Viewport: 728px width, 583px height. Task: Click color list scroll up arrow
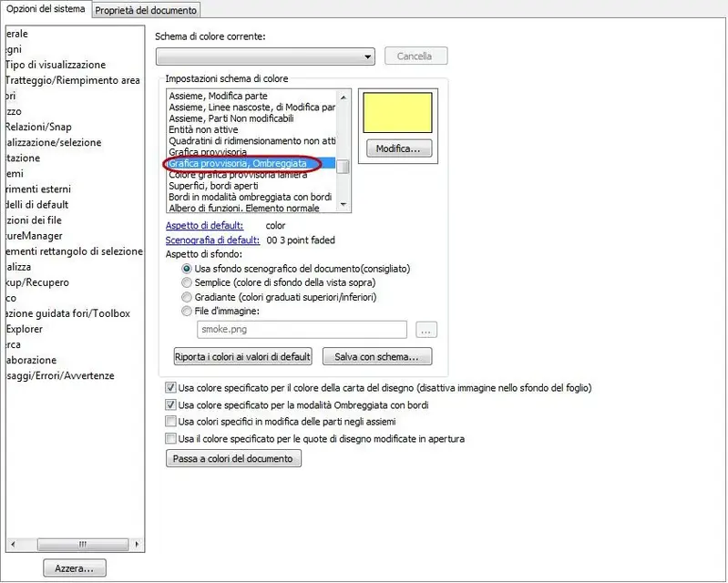coord(343,97)
